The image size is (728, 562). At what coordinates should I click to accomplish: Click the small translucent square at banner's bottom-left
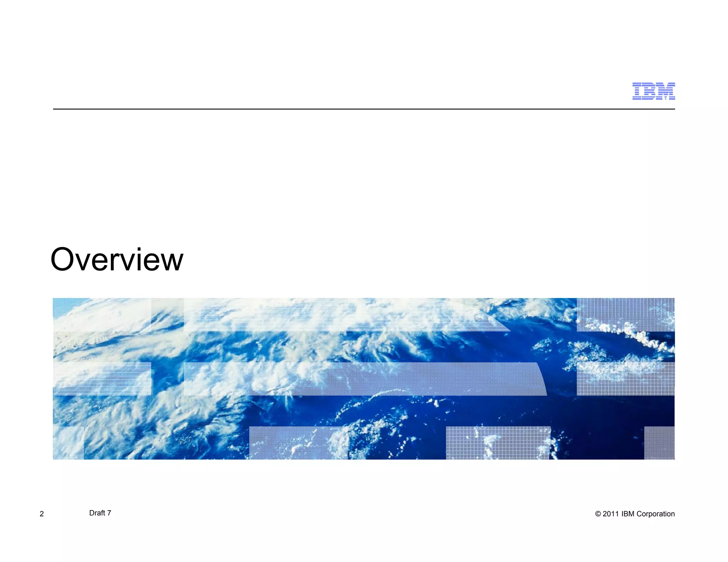coord(69,443)
